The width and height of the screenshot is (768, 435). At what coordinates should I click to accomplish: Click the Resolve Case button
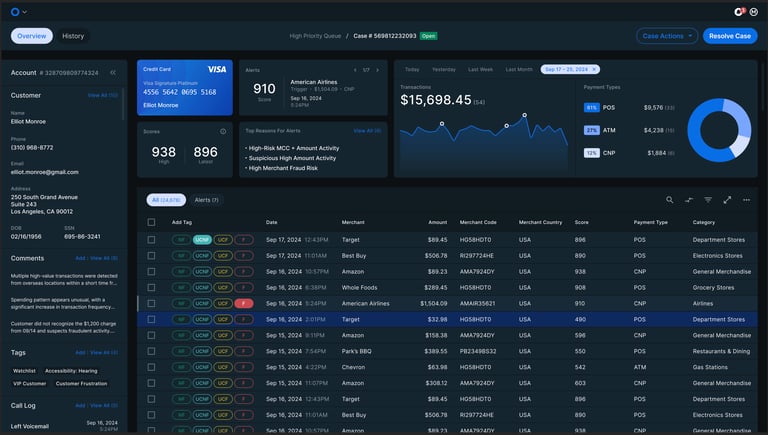(x=730, y=36)
